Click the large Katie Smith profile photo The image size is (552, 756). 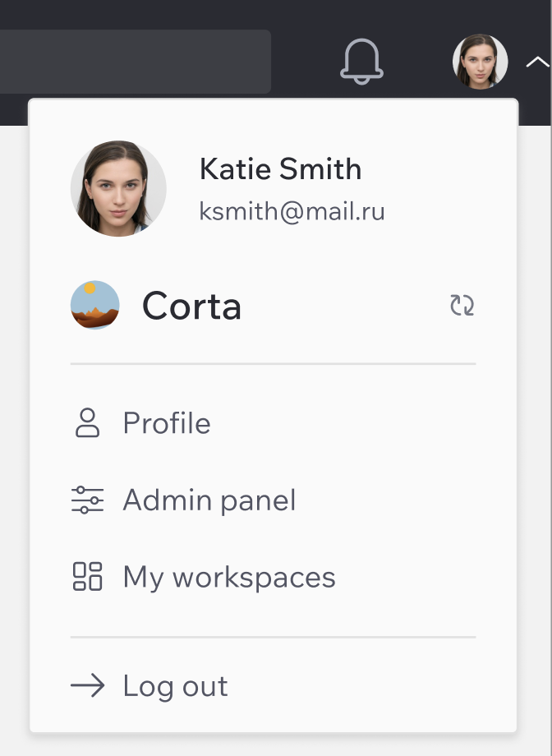pos(118,188)
